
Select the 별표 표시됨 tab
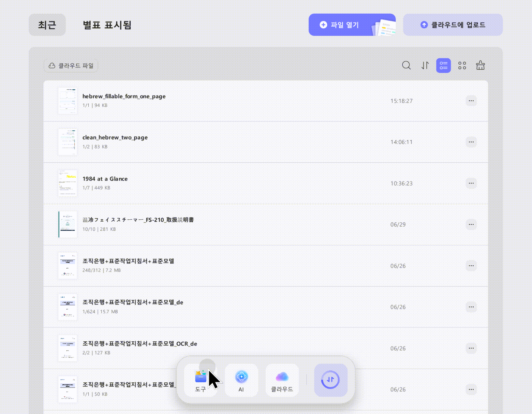[x=107, y=25]
